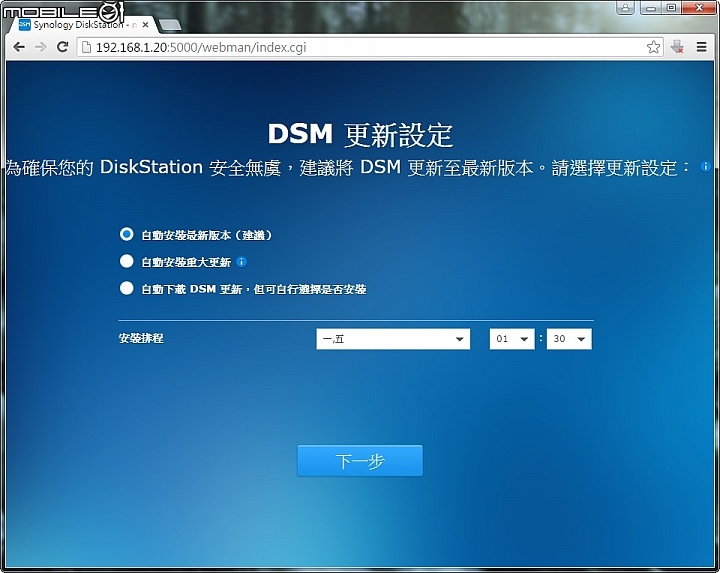720x573 pixels.
Task: Minimize the browser window
Action: (x=651, y=7)
